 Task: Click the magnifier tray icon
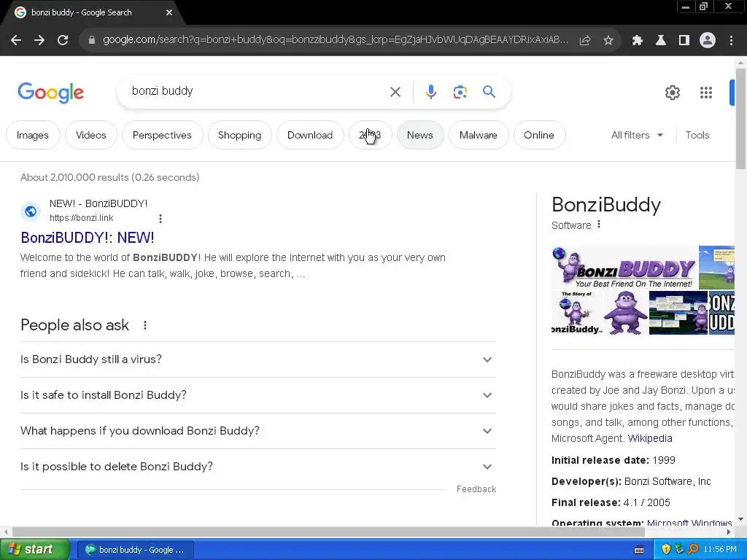point(693,549)
